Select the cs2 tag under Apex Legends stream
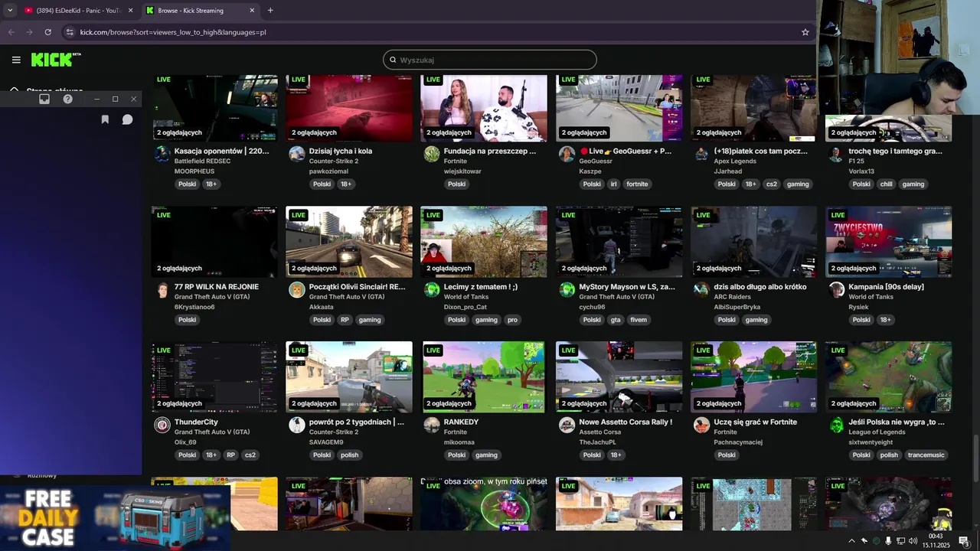980x551 pixels. click(x=771, y=184)
